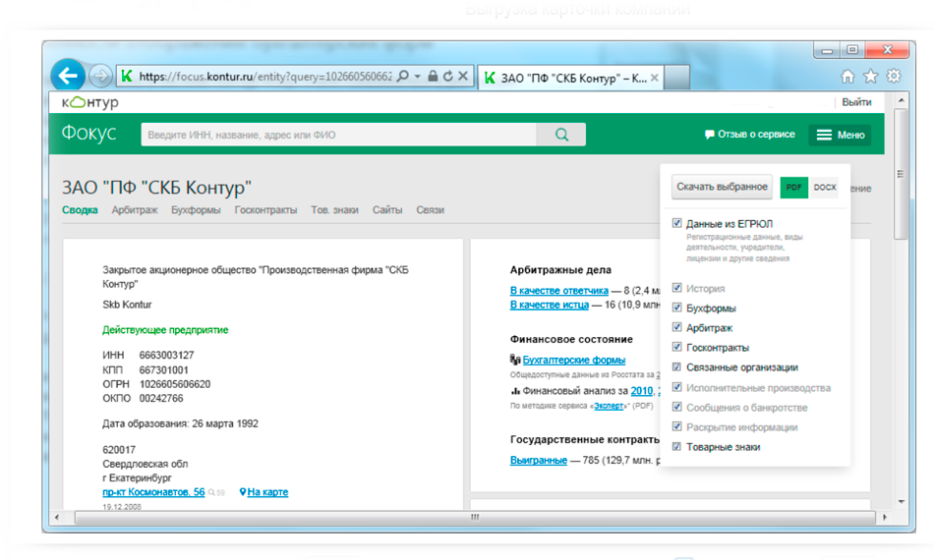Click the vertical scrollbar up arrow
Viewport: 934px width, 560px height.
click(x=902, y=101)
